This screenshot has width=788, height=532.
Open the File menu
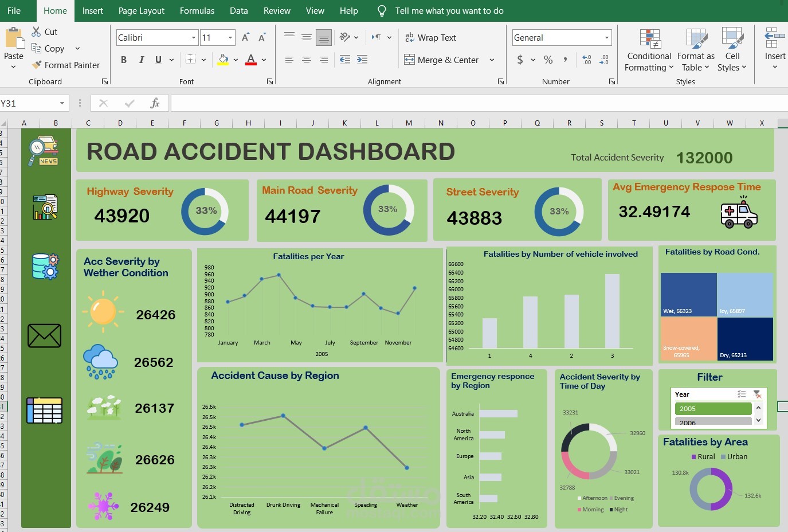(x=14, y=10)
